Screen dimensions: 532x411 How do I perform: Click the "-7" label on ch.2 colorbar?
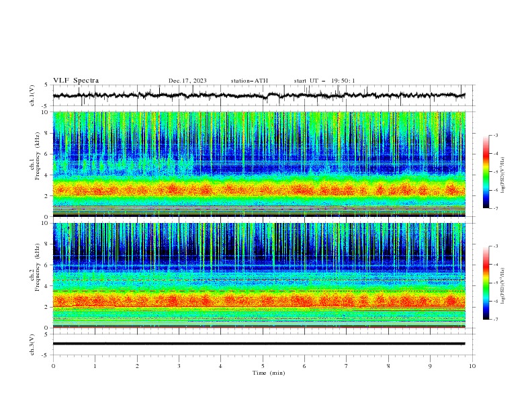coord(496,319)
